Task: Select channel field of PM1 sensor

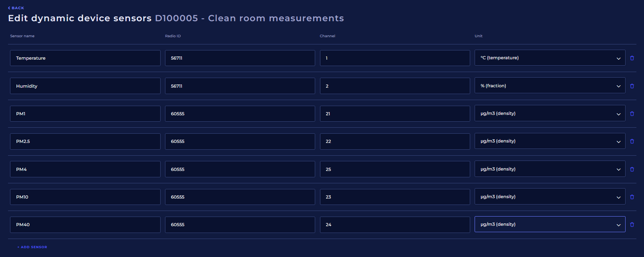Action: 394,114
